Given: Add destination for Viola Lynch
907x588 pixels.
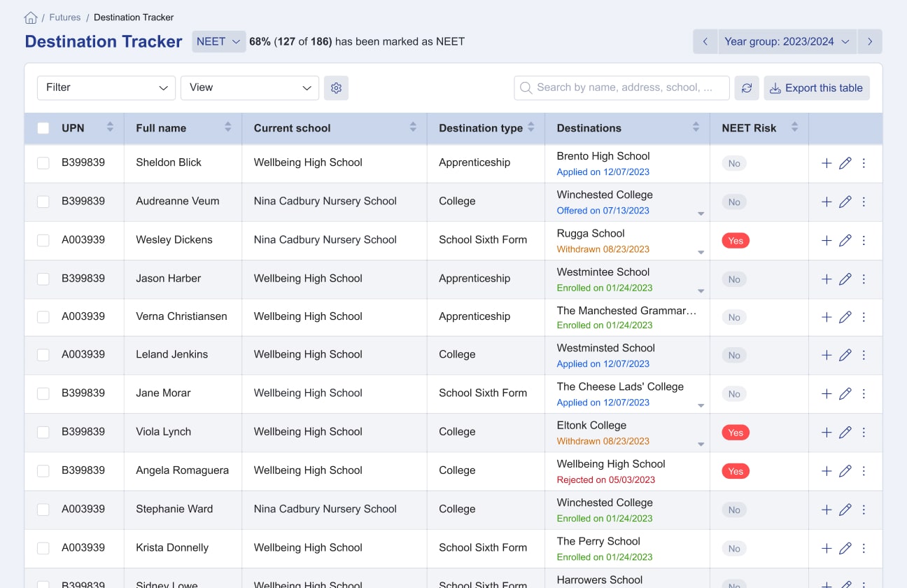Looking at the screenshot, I should [827, 432].
